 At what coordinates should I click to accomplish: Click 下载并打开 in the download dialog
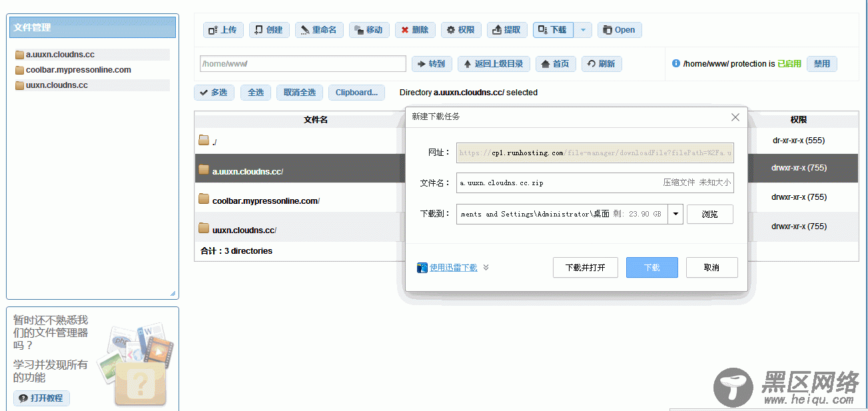(x=585, y=268)
